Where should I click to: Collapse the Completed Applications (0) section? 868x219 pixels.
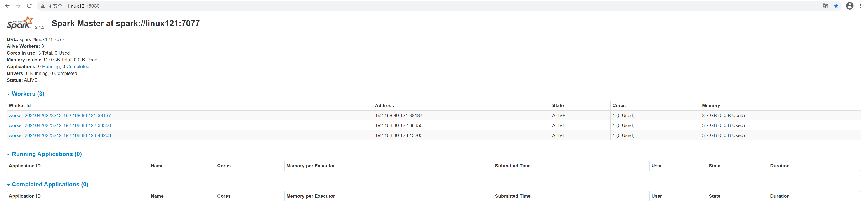click(x=48, y=185)
